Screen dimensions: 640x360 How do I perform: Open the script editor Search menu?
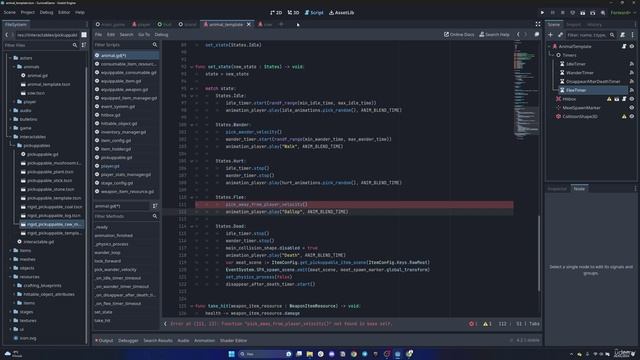coord(127,35)
